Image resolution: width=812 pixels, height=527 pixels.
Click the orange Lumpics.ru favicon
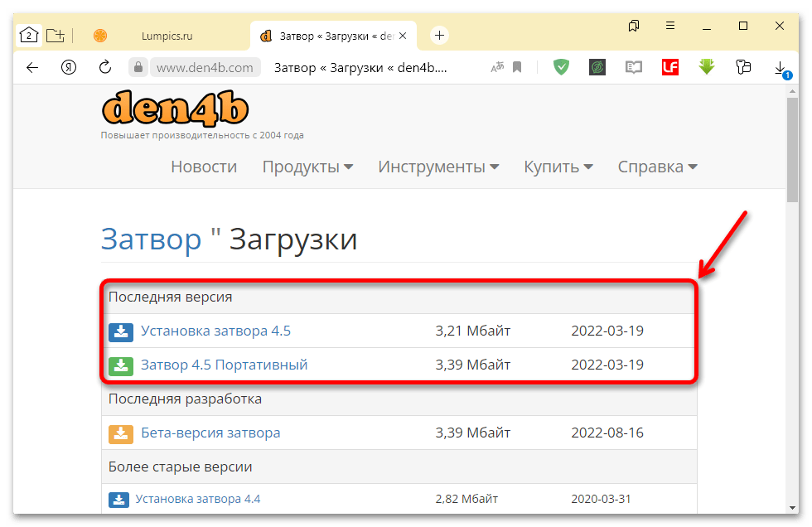coord(100,36)
